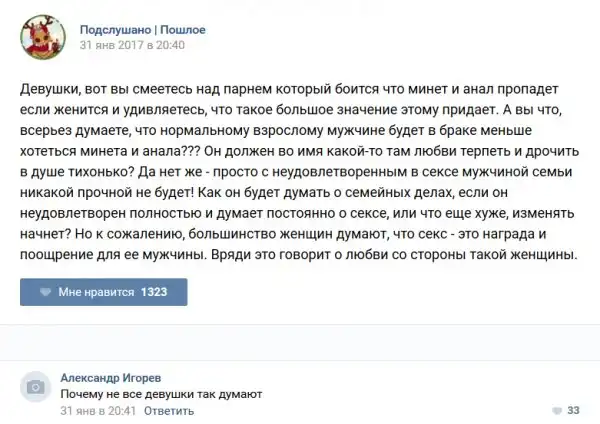Like Александр Игорев's comment with the heart icon

(557, 410)
